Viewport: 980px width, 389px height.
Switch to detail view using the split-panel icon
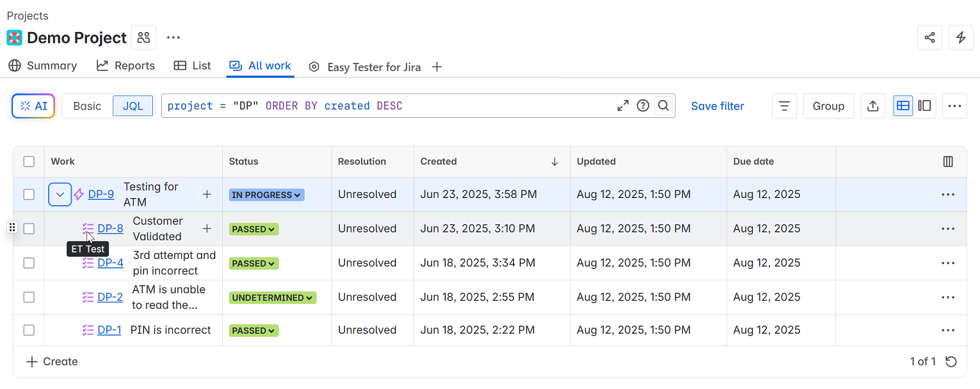click(x=924, y=106)
